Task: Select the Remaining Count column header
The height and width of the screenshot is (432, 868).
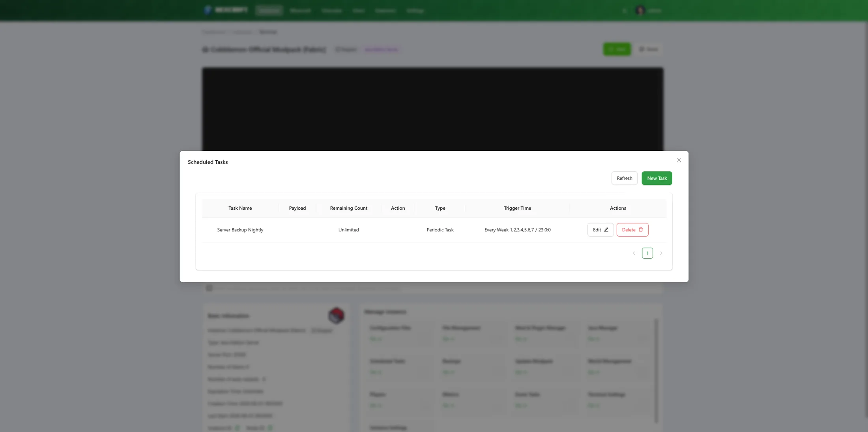Action: (x=348, y=208)
